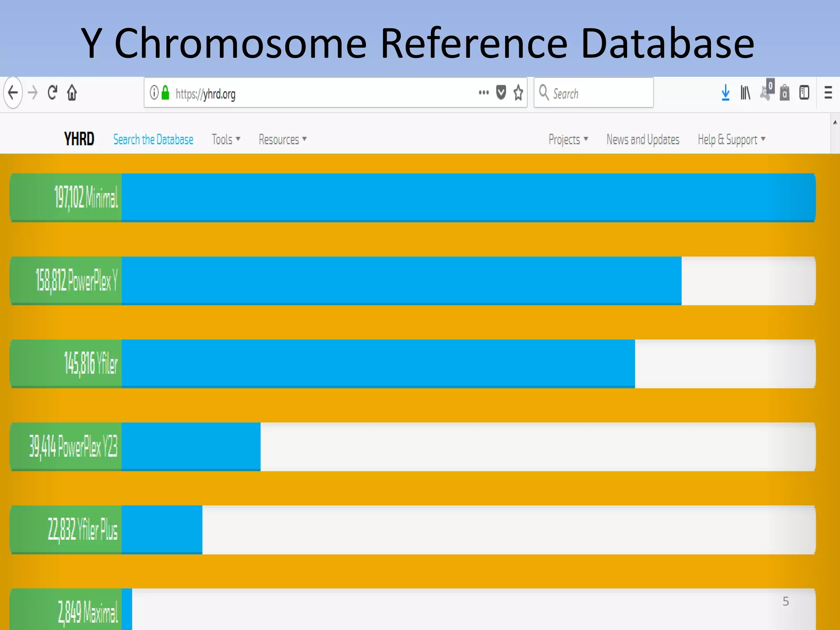
Task: Click the forward navigation arrow
Action: click(33, 93)
